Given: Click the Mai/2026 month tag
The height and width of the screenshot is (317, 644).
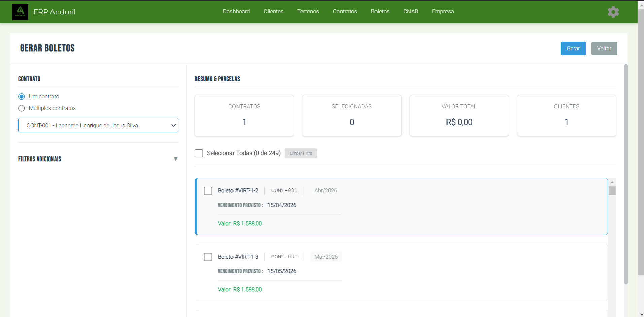Looking at the screenshot, I should 326,257.
